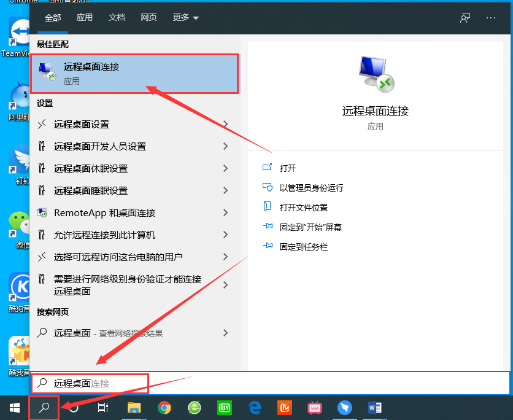
Task: Expand arrow for 远程桌面设置 result
Action: click(x=226, y=125)
